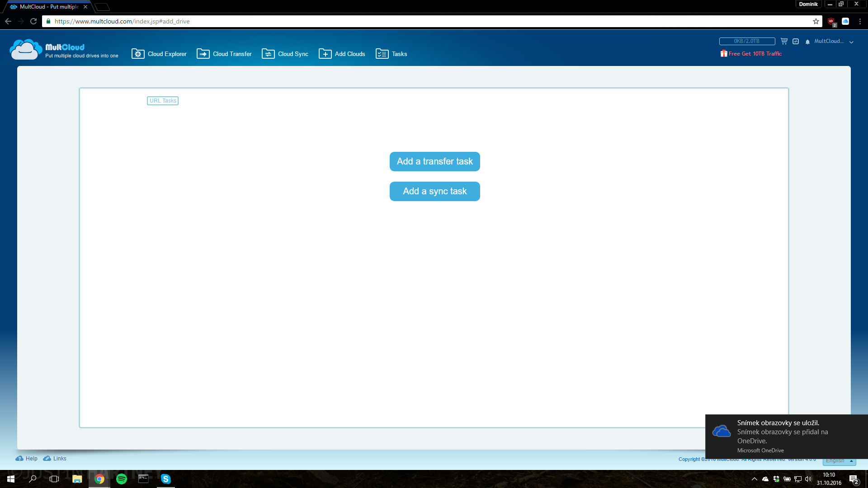Click the notification bell icon
The image size is (868, 488).
coord(807,42)
